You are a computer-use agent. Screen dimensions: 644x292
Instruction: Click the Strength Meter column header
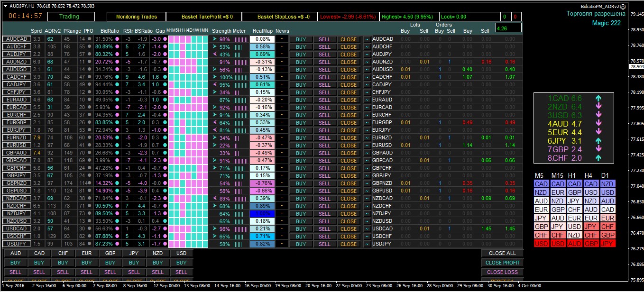pos(229,31)
